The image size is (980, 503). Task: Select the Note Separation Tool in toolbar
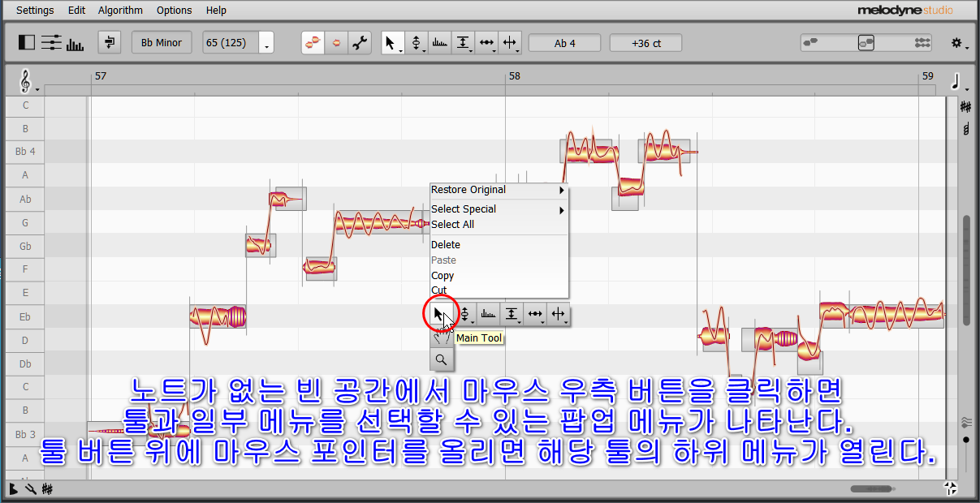coord(511,43)
